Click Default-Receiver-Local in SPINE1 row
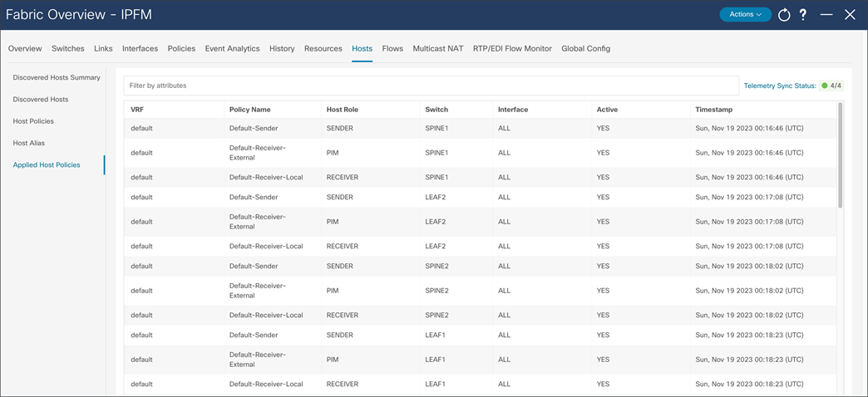This screenshot has height=397, width=868. [x=266, y=177]
